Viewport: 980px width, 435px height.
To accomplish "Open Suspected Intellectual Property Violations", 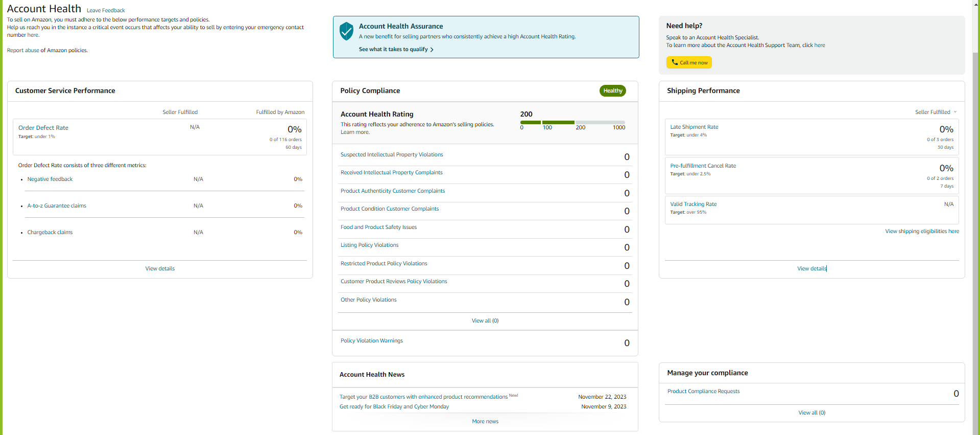I will click(x=392, y=154).
